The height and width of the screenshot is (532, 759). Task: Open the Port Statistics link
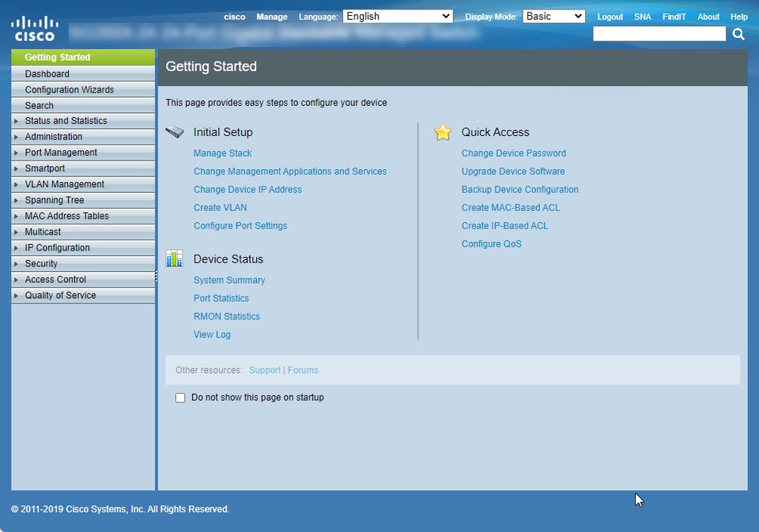[221, 298]
